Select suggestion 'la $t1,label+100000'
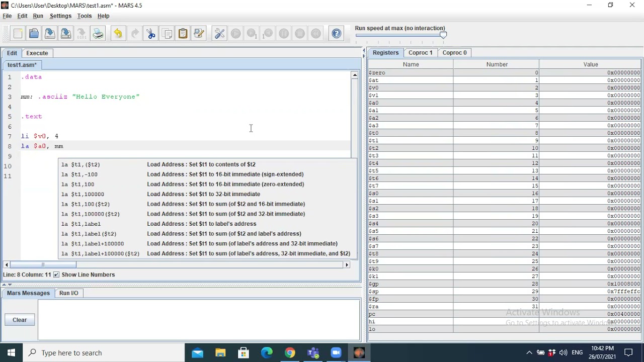644x362 pixels. (x=206, y=243)
